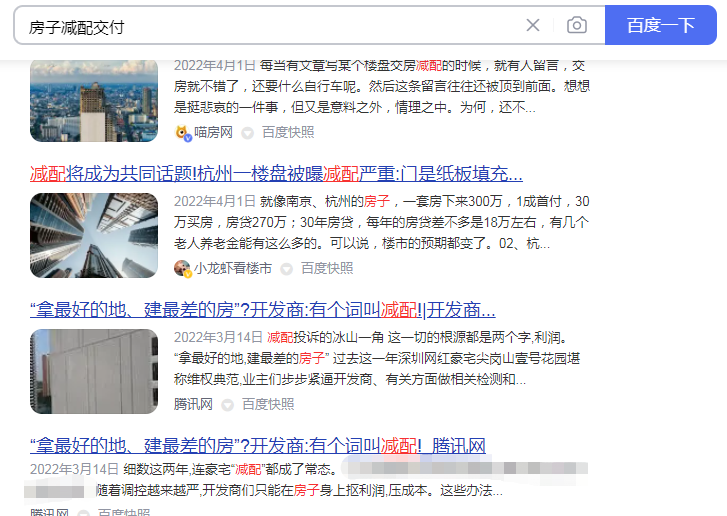Screen dimensions: 727x516
Task: Open 百度快照 for the 小龙虾看楼市 result
Action: tap(327, 268)
